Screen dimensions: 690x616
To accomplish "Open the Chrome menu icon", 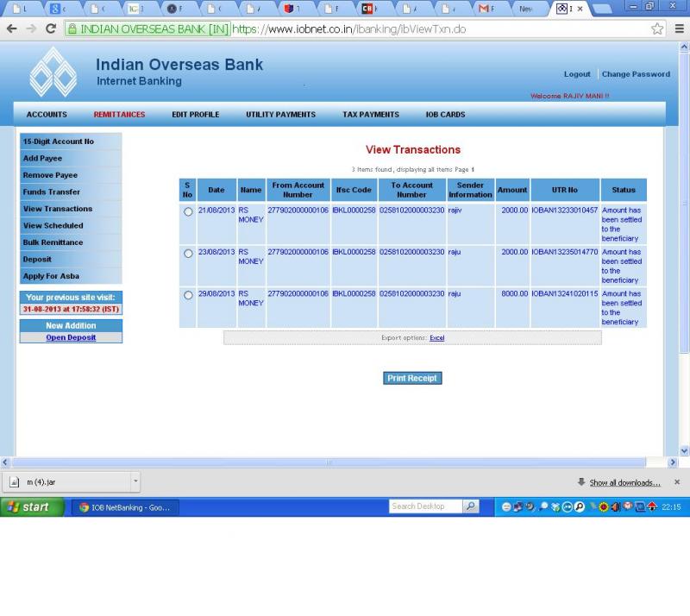I will pos(679,29).
